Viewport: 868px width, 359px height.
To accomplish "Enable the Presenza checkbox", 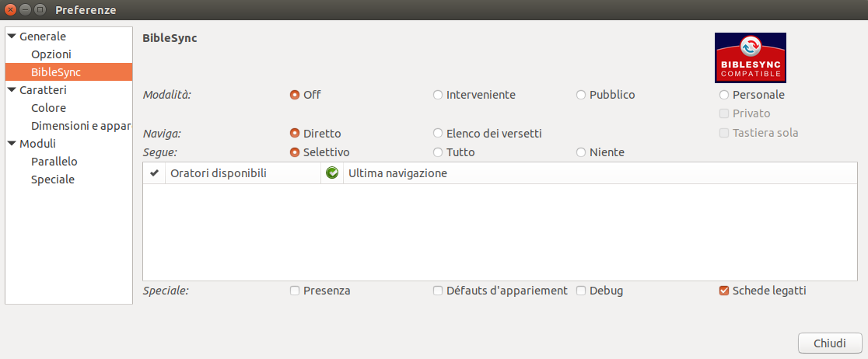I will [x=295, y=291].
